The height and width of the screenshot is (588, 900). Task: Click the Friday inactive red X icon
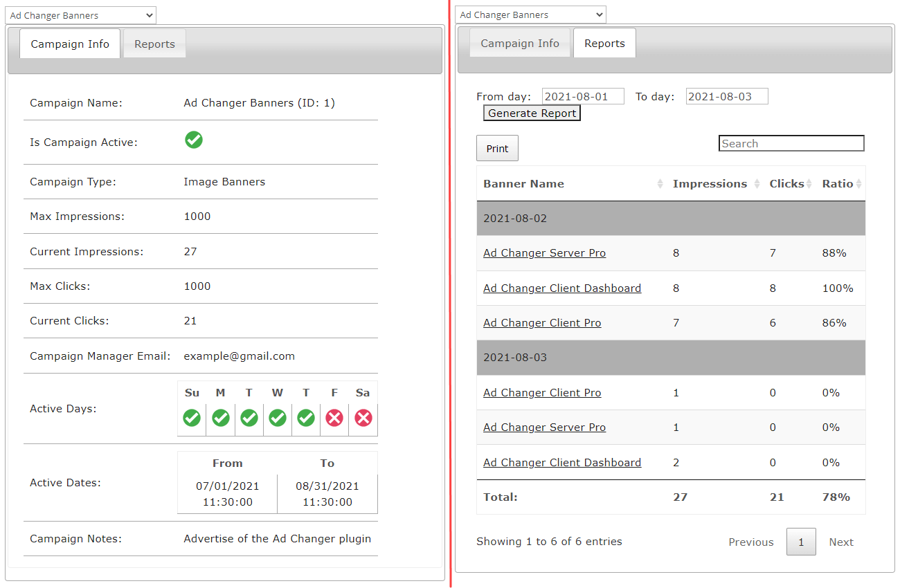(x=334, y=418)
